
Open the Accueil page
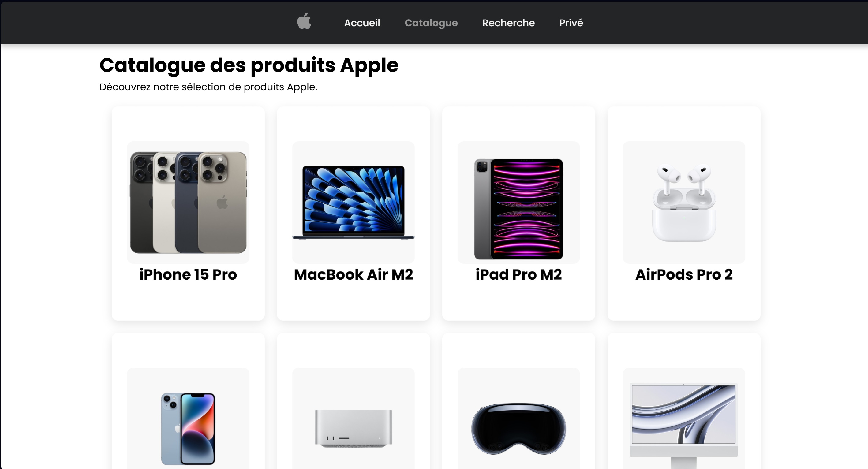coord(362,23)
